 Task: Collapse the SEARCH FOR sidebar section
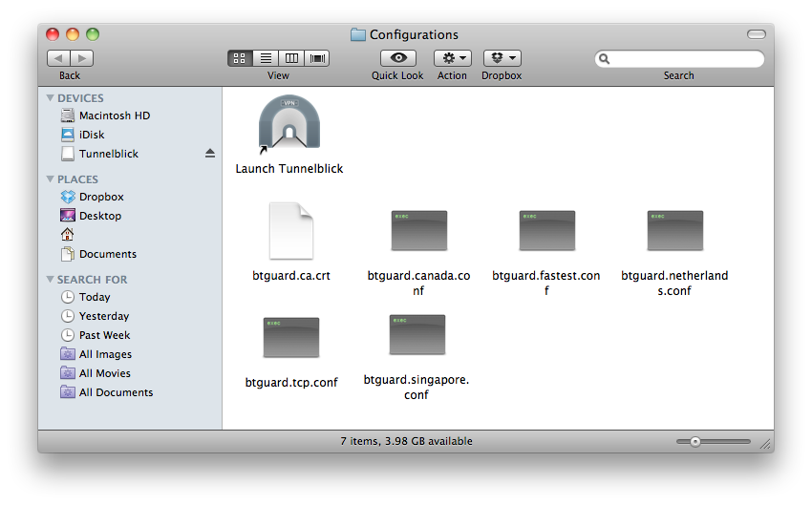point(50,280)
